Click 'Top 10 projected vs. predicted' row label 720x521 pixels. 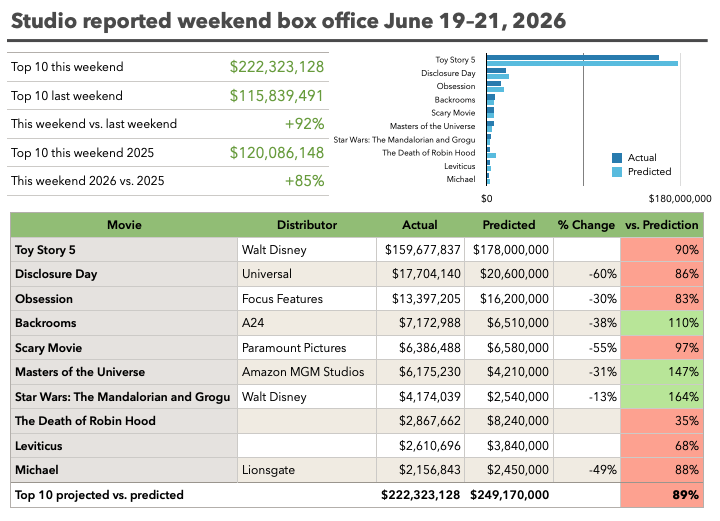pyautogui.click(x=99, y=495)
